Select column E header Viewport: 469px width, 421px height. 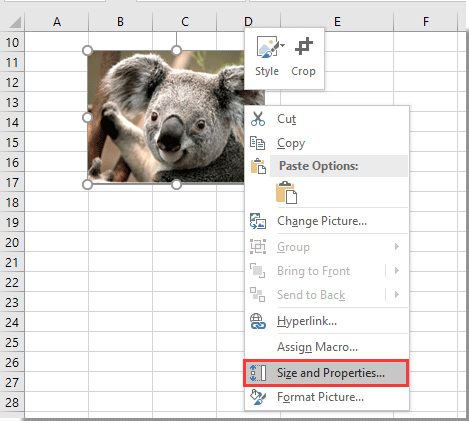tap(337, 22)
